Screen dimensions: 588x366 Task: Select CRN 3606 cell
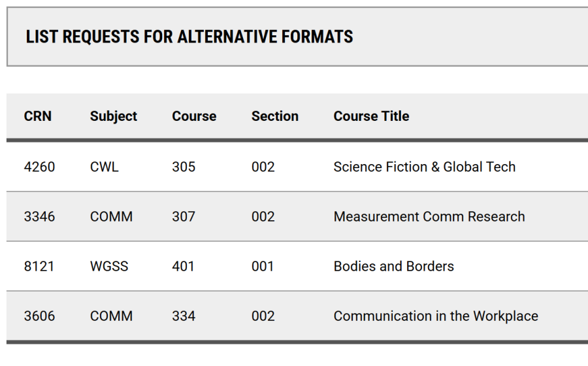point(39,316)
